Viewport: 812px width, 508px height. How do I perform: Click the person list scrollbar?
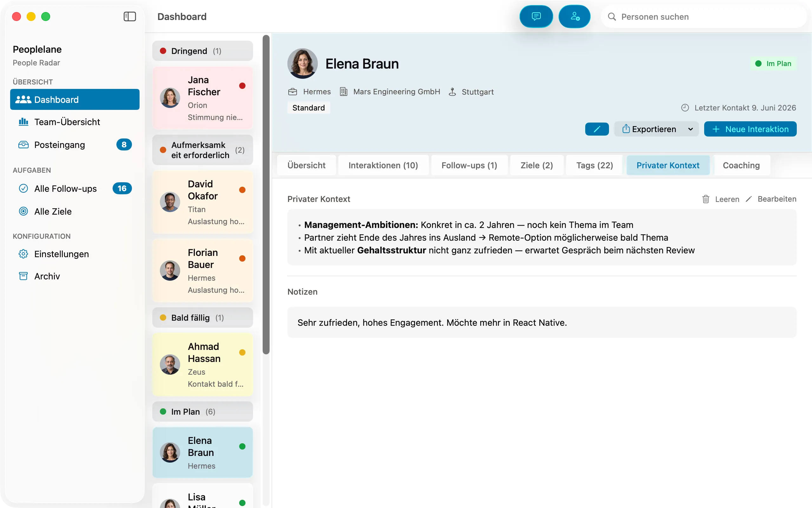pyautogui.click(x=266, y=194)
